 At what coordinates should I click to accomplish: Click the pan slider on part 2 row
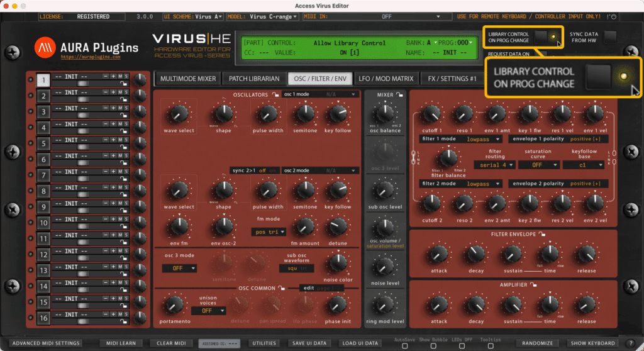pos(84,99)
